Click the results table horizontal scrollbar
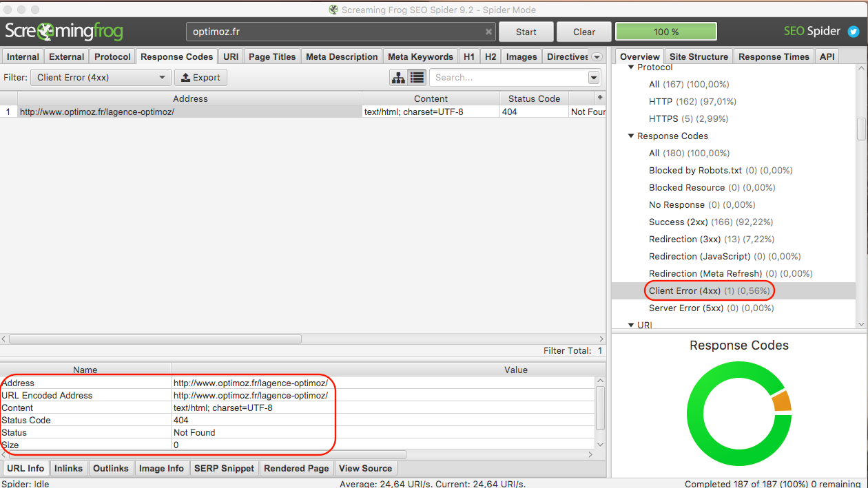The height and width of the screenshot is (488, 868). click(155, 339)
